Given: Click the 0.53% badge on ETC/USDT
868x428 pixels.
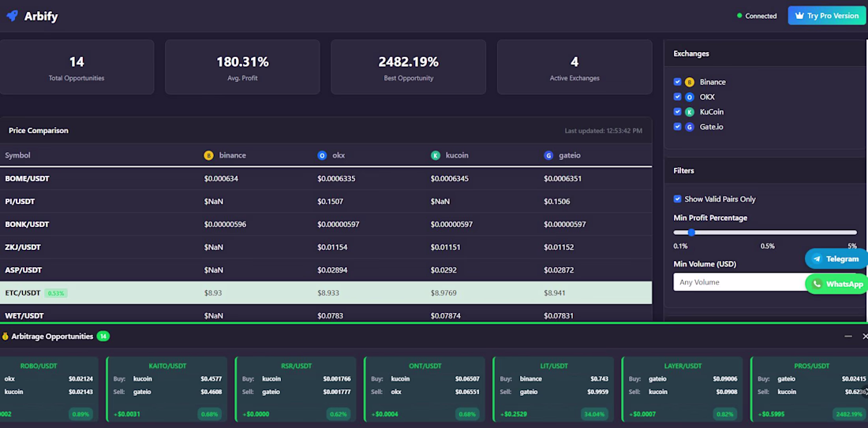Looking at the screenshot, I should pos(56,293).
